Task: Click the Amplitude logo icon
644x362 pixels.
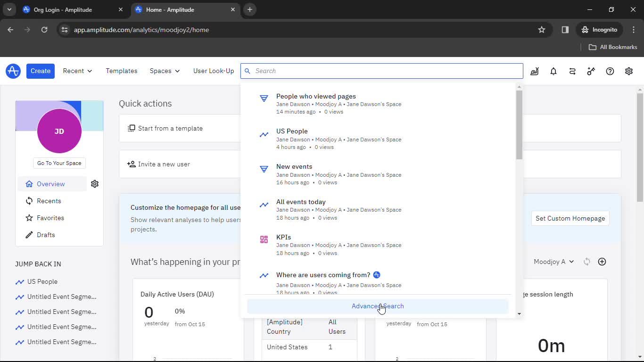Action: [13, 71]
